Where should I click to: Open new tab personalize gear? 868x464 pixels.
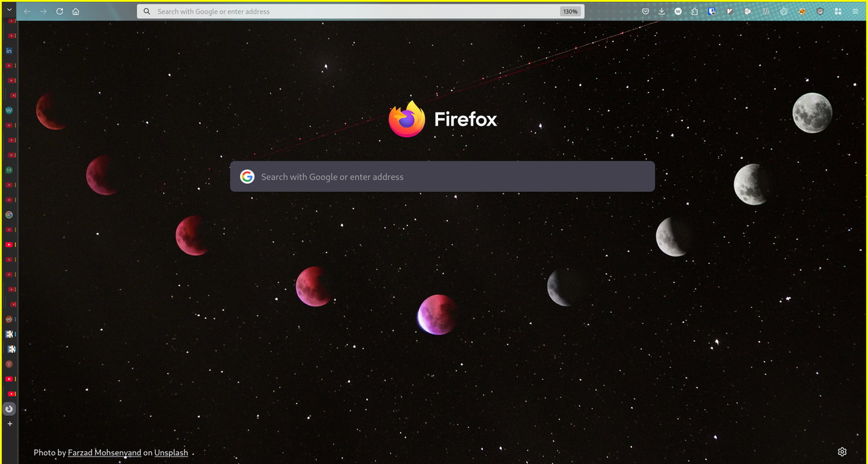(842, 452)
